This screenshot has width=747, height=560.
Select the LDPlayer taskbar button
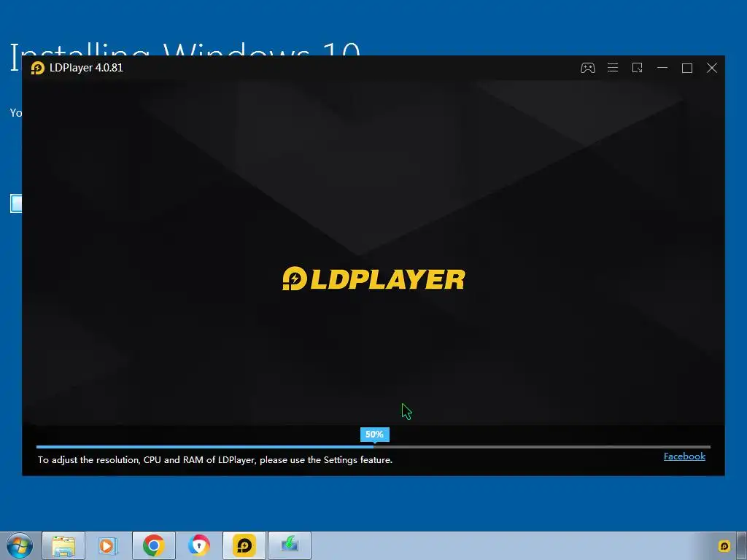click(x=244, y=545)
